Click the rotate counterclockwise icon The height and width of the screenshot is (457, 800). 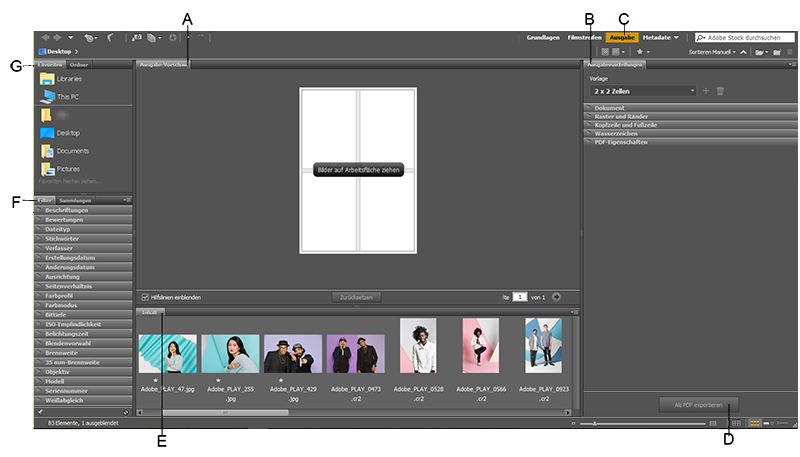click(189, 37)
